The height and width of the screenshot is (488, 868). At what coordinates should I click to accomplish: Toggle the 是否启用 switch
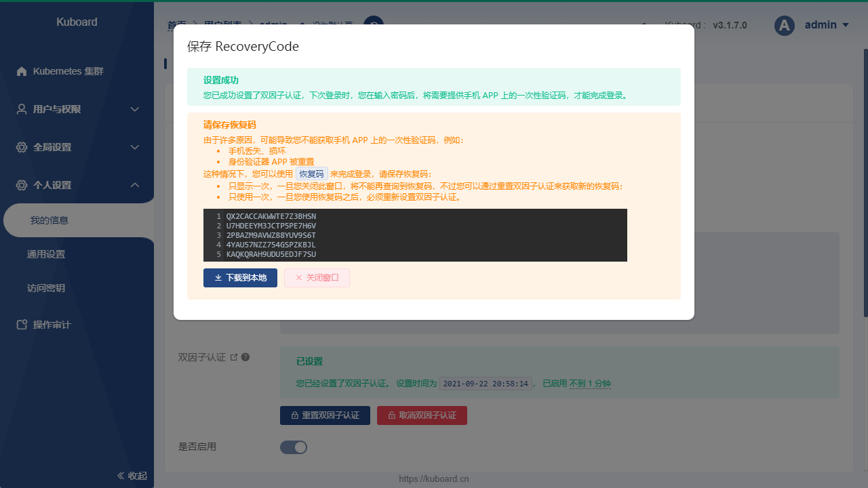(x=294, y=447)
